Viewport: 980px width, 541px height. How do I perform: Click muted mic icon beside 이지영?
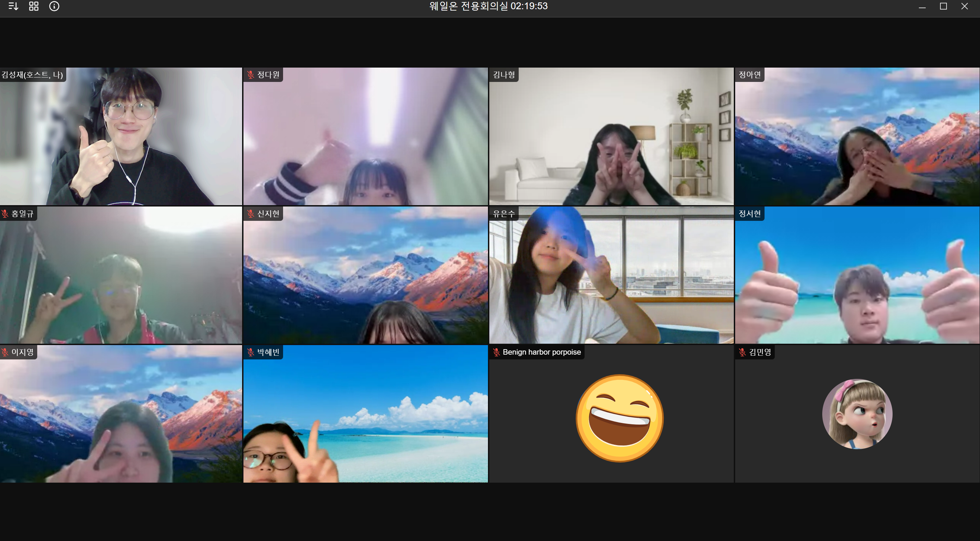pyautogui.click(x=4, y=353)
